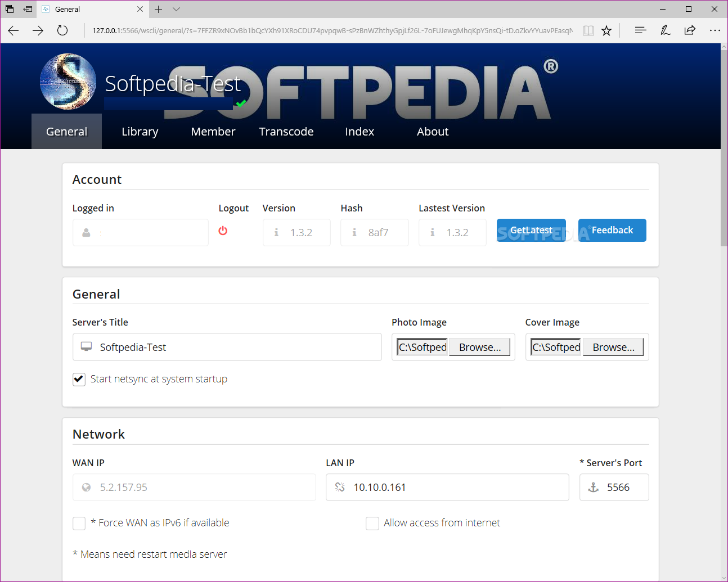Click the Share icon in the browser toolbar

click(690, 30)
